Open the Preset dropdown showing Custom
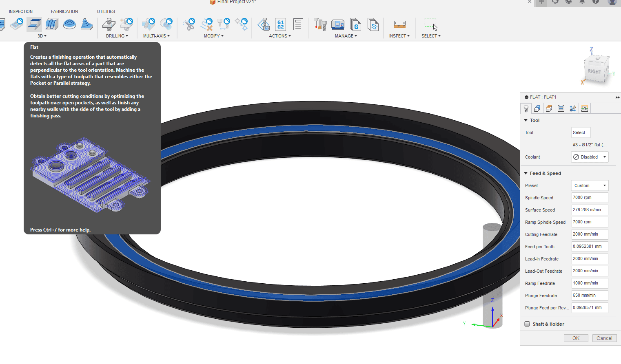This screenshot has width=621, height=364. (x=590, y=185)
